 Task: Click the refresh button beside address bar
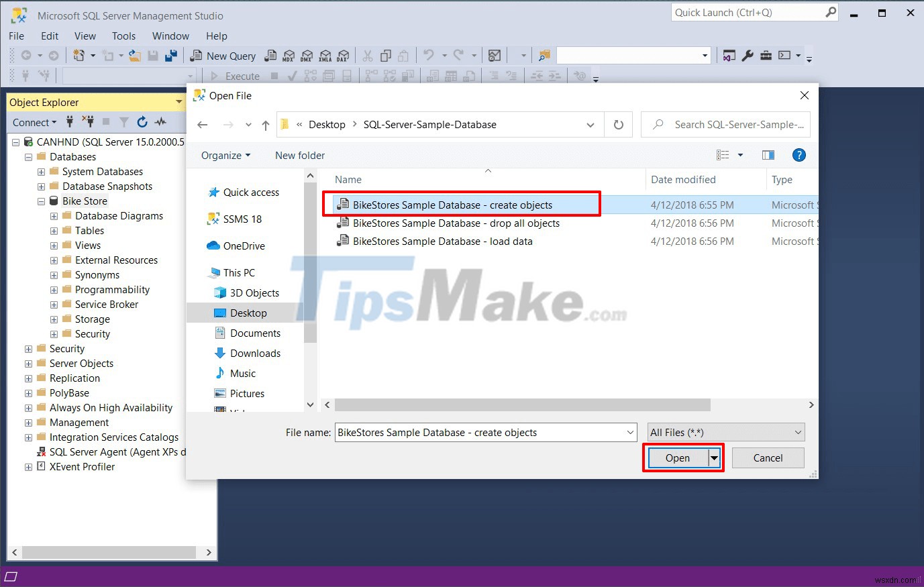click(619, 125)
